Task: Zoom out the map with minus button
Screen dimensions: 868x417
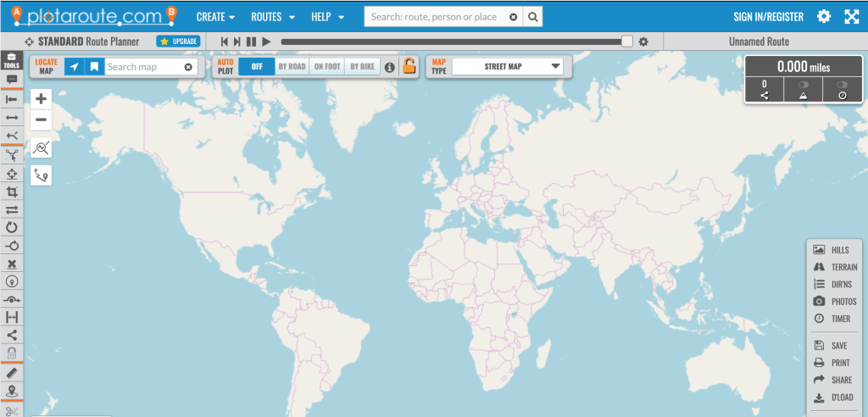Action: pyautogui.click(x=42, y=120)
